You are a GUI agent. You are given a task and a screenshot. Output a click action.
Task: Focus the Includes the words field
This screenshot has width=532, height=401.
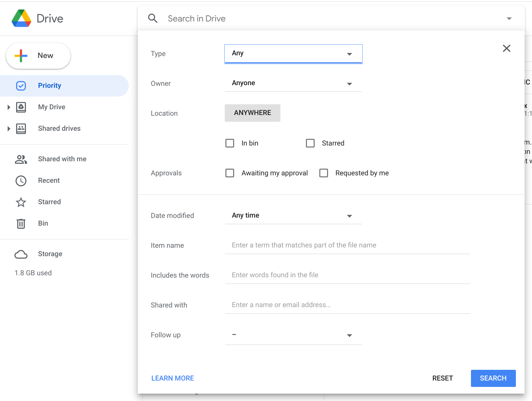click(x=348, y=275)
